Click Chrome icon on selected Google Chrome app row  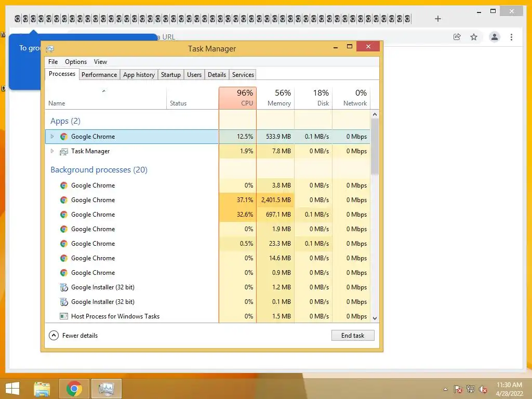pos(63,137)
